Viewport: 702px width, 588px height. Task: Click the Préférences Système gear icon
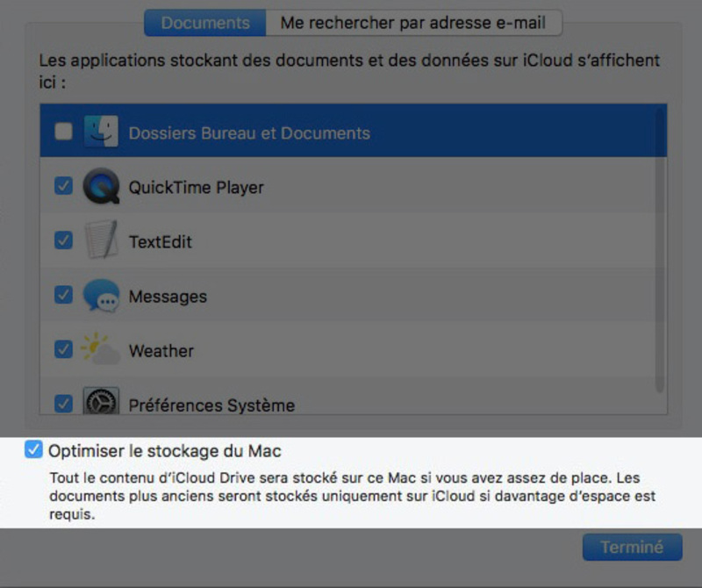tap(101, 401)
